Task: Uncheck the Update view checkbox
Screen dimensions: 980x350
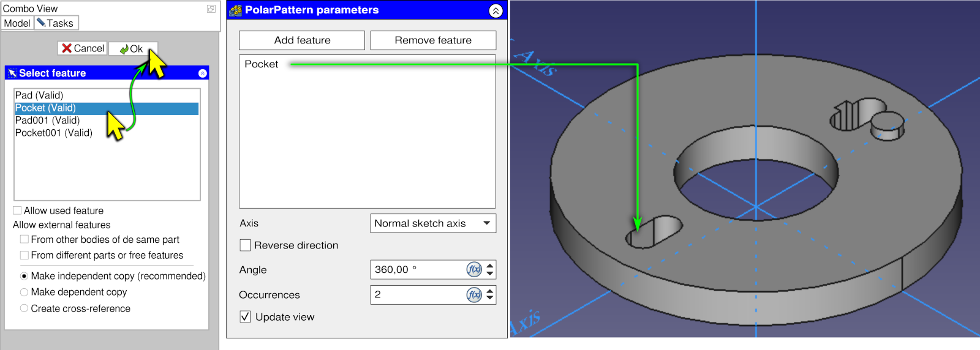Action: [246, 317]
